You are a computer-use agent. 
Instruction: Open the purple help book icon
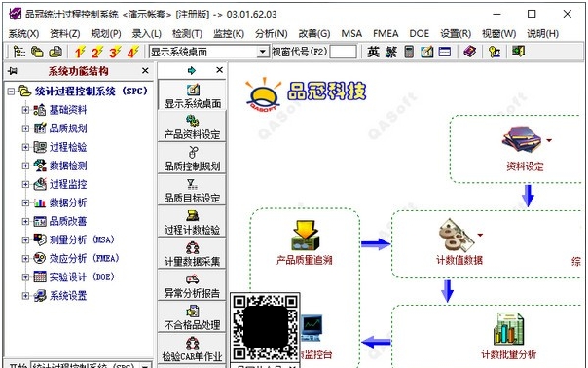click(470, 52)
